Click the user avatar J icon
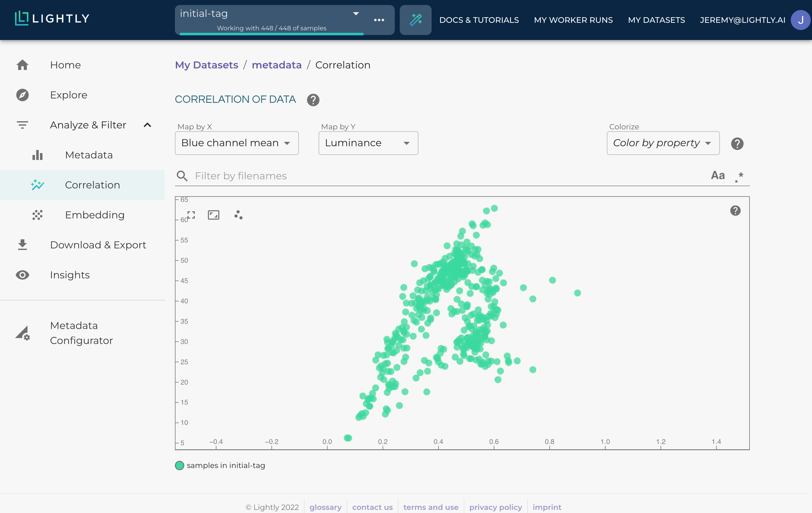Viewport: 812px width, 513px height. pyautogui.click(x=800, y=20)
